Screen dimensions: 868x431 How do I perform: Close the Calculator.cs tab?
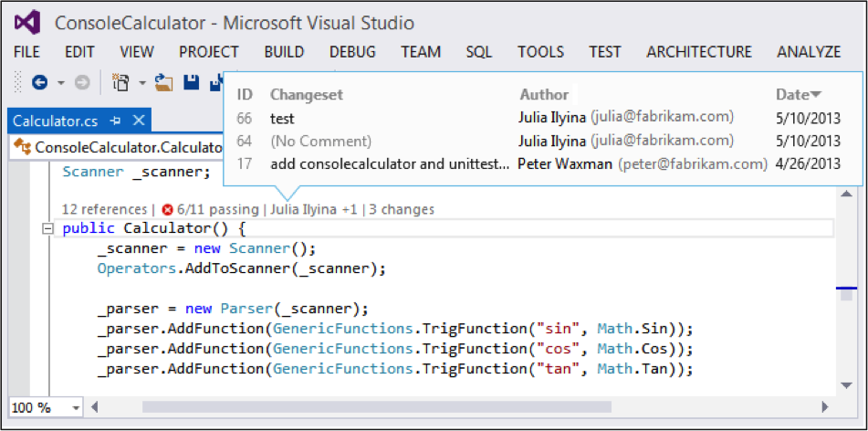pos(139,121)
